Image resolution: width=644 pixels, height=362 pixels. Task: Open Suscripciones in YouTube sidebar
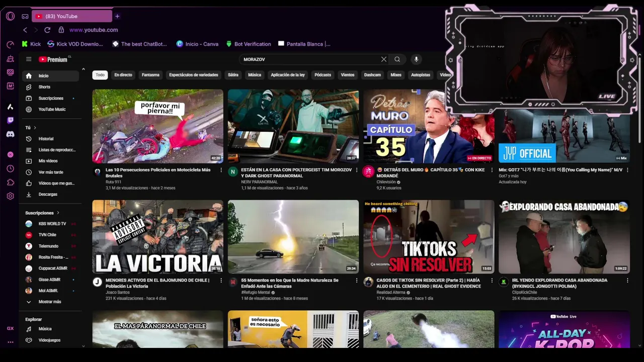pyautogui.click(x=50, y=98)
